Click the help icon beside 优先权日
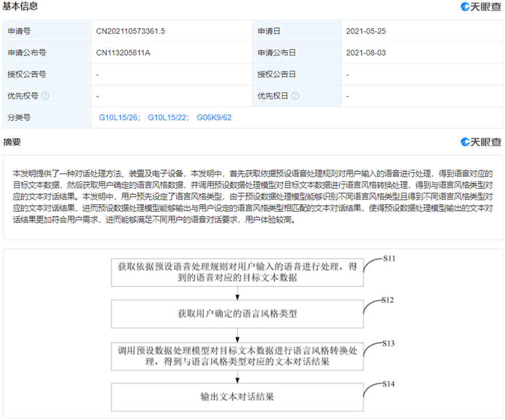505x420 pixels. point(295,96)
